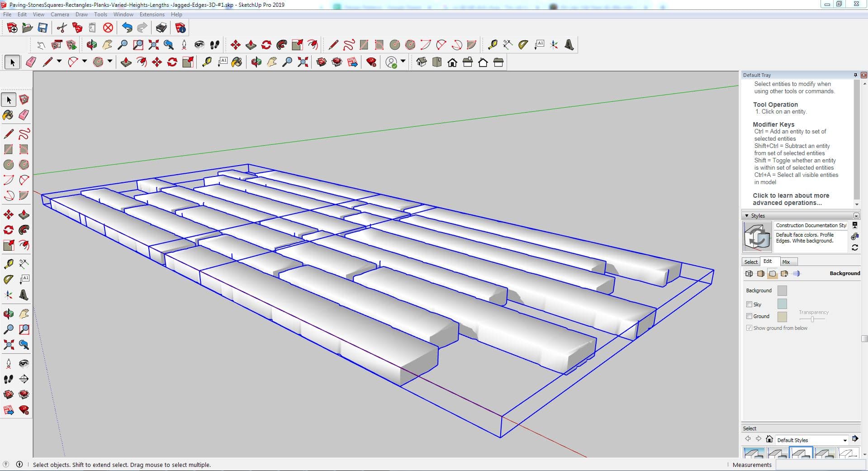Screen dimensions: 868x471
Task: Open the Default Styles dropdown
Action: tap(844, 440)
